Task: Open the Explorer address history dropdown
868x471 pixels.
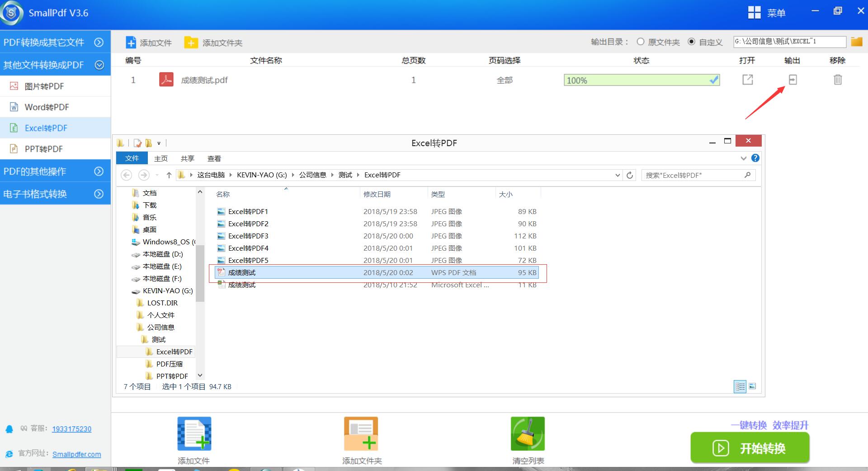Action: (x=618, y=175)
